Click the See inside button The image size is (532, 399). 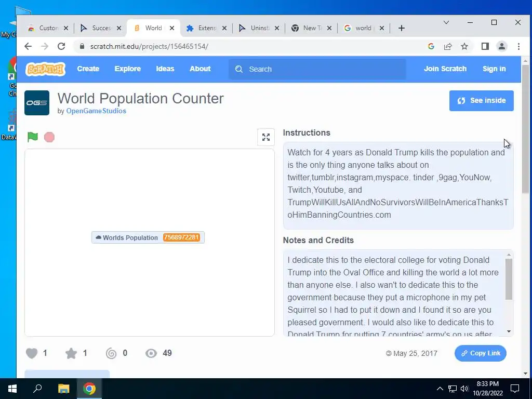coord(482,101)
